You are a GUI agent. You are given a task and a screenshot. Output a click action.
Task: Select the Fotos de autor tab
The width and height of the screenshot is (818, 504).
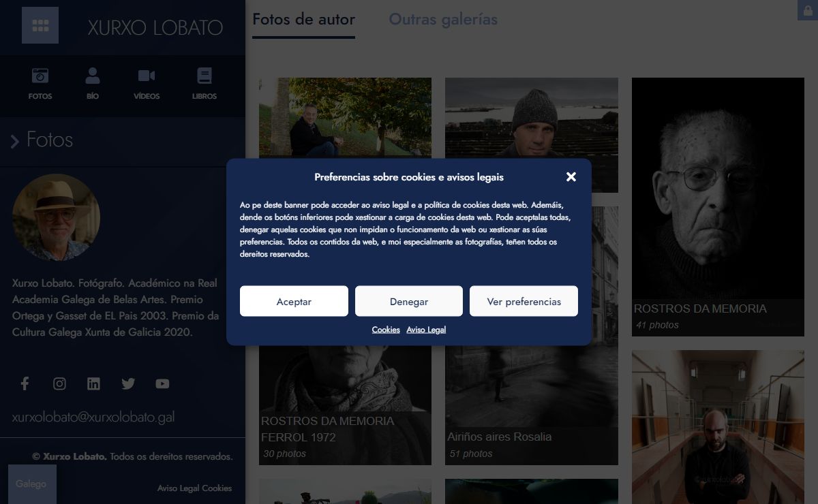pyautogui.click(x=303, y=20)
